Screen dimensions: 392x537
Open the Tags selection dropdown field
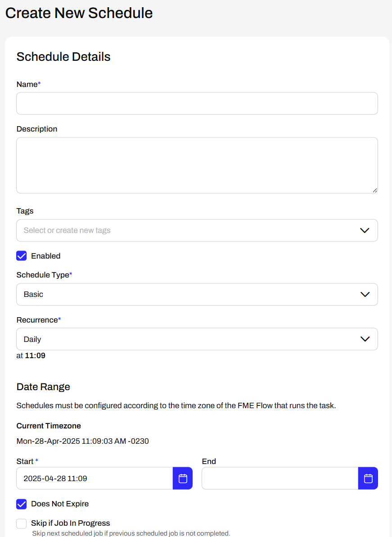197,231
